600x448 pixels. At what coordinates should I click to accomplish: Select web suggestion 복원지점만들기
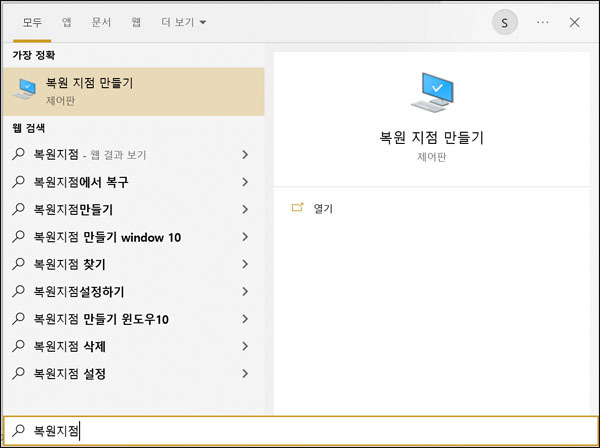click(133, 209)
